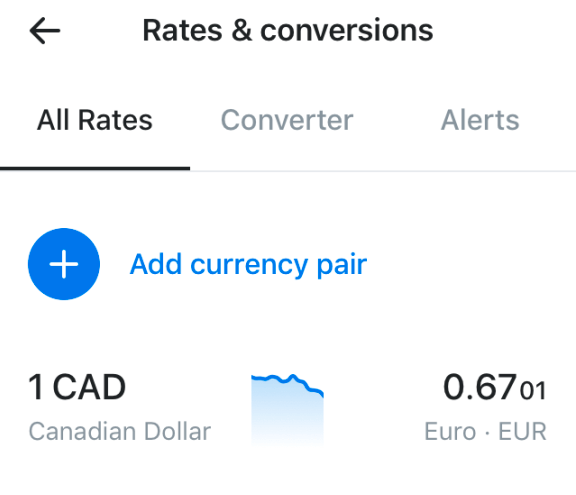
Task: Tap the Canadian Dollar currency name
Action: (x=120, y=431)
